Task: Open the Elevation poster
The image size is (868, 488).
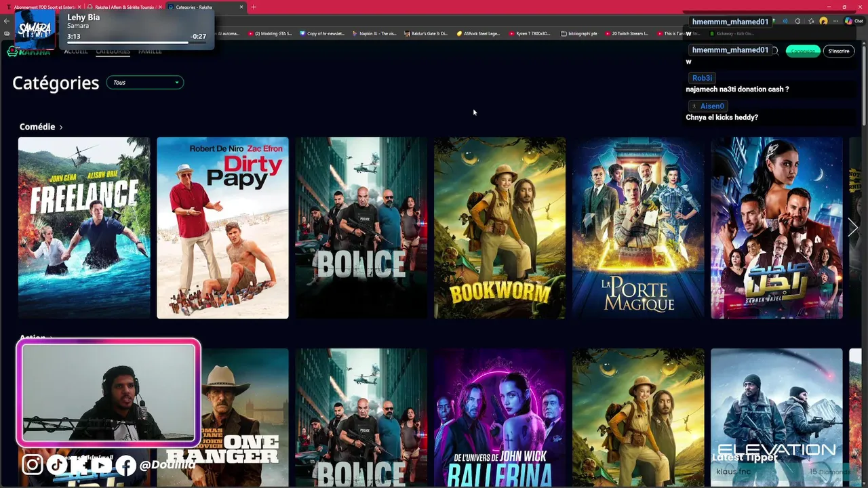Action: coord(776,418)
